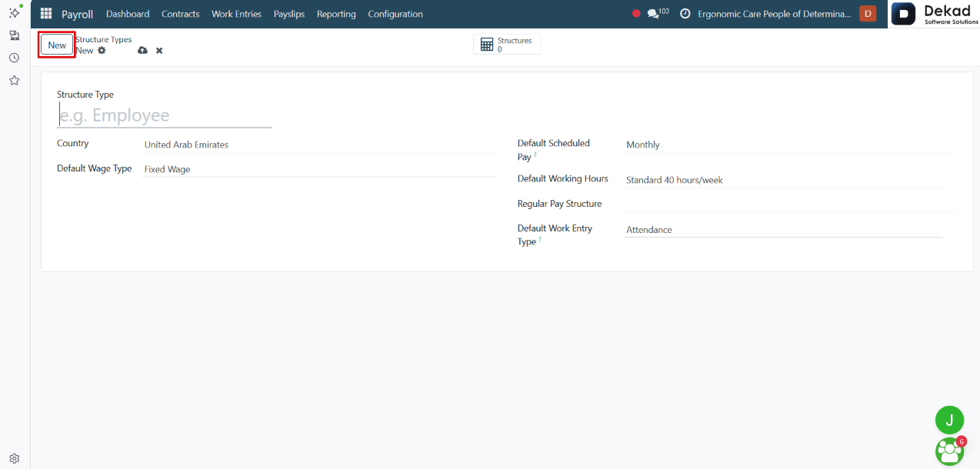
Task: Open the clock activities icon in top bar
Action: (685, 14)
